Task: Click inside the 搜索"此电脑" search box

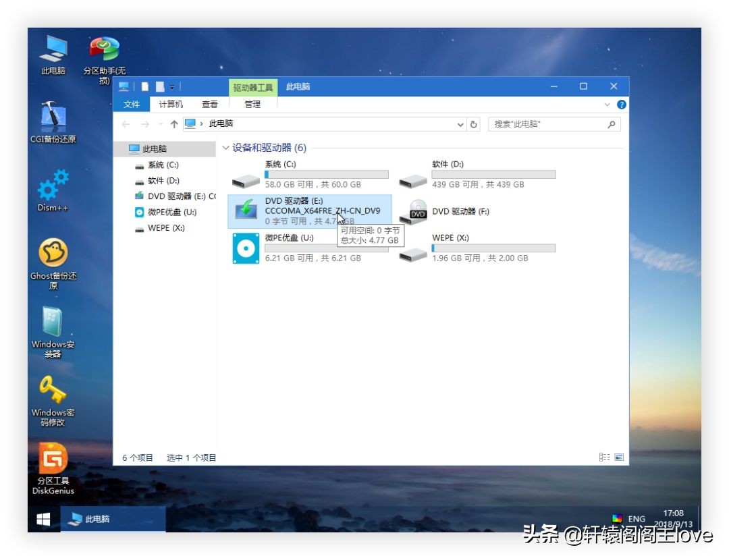Action: point(553,124)
